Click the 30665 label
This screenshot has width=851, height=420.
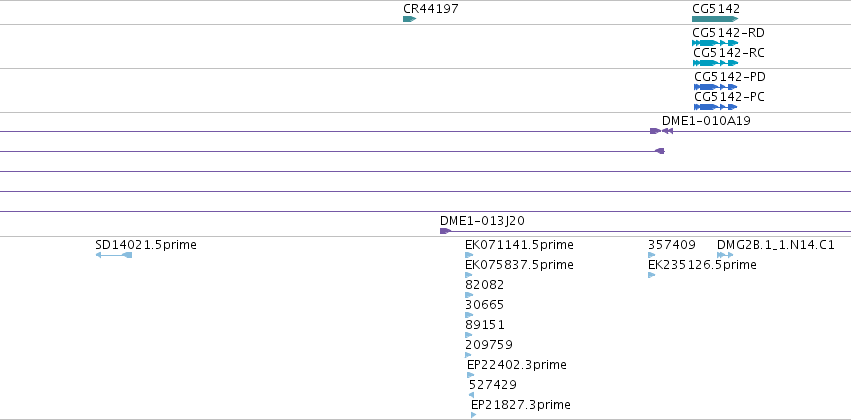pos(485,305)
